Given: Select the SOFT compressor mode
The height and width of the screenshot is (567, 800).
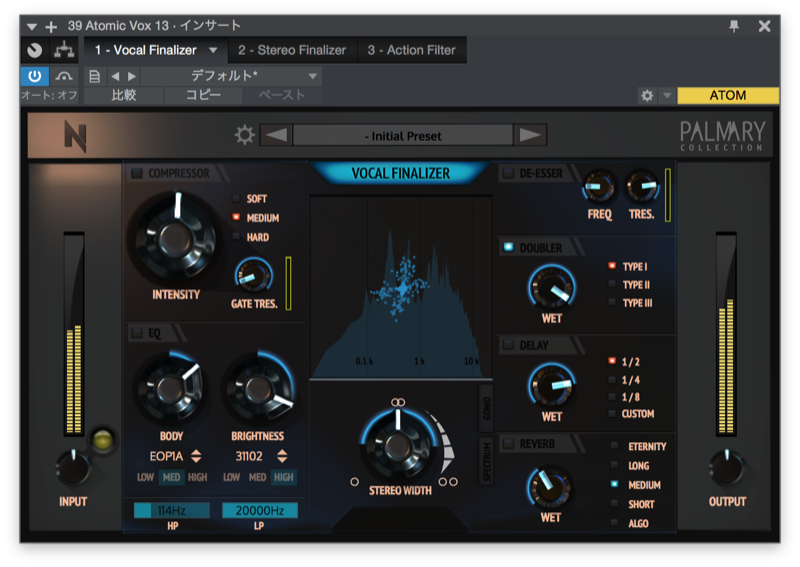Looking at the screenshot, I should coord(236,198).
